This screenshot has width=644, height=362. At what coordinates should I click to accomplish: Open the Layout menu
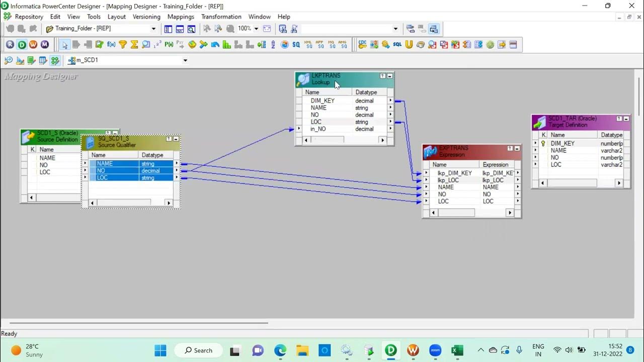pyautogui.click(x=117, y=17)
